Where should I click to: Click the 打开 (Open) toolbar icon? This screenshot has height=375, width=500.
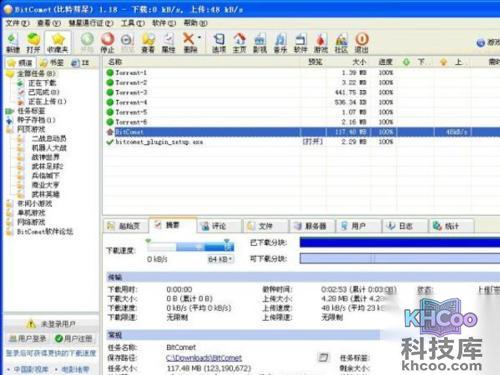point(33,43)
